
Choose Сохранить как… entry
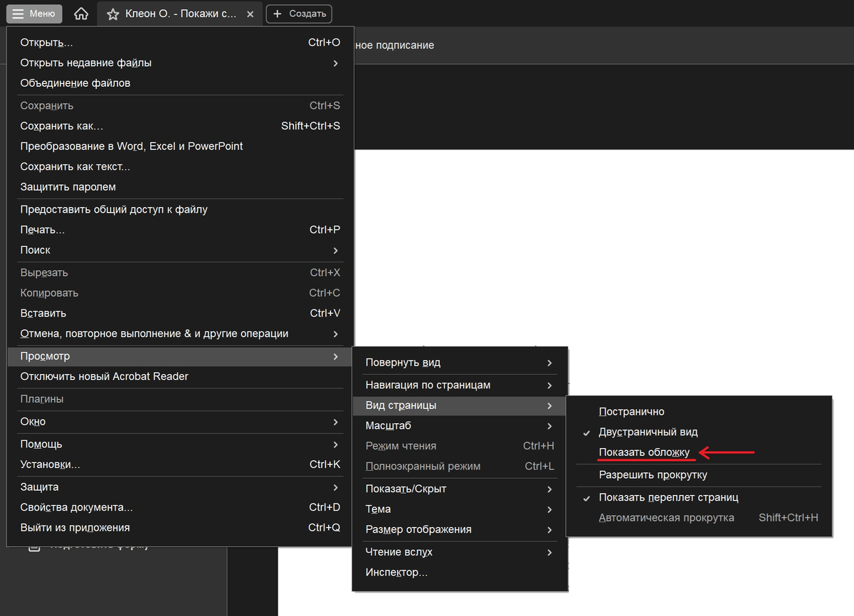click(x=180, y=126)
